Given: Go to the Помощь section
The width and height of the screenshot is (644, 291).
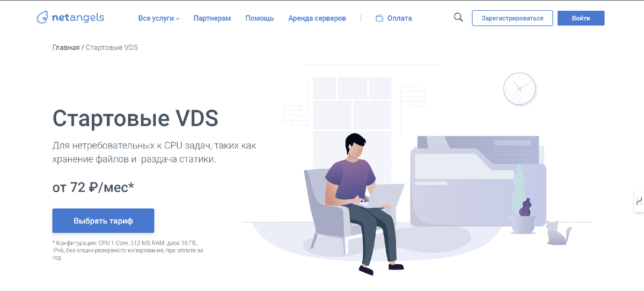Looking at the screenshot, I should tap(260, 18).
